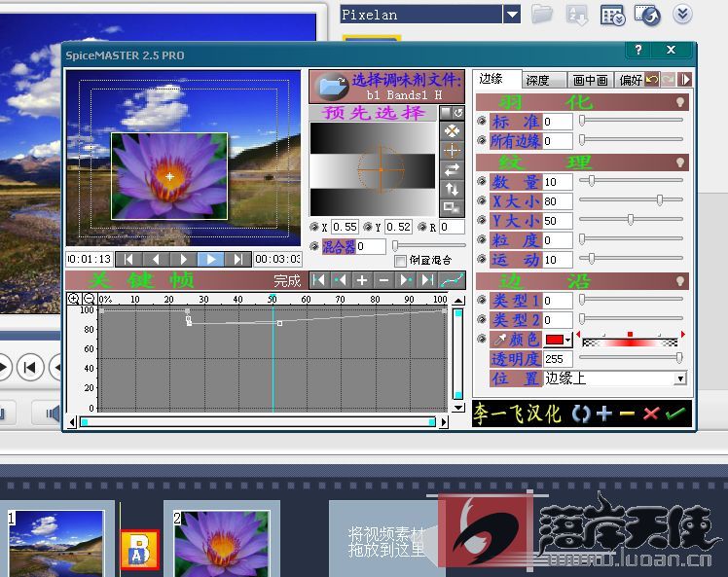728x577 pixels.
Task: Click the yellow minus icon in bottom bar
Action: coord(627,414)
